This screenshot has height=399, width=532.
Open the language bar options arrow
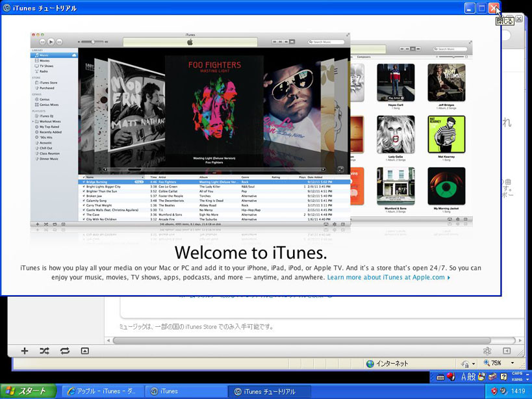click(x=527, y=380)
